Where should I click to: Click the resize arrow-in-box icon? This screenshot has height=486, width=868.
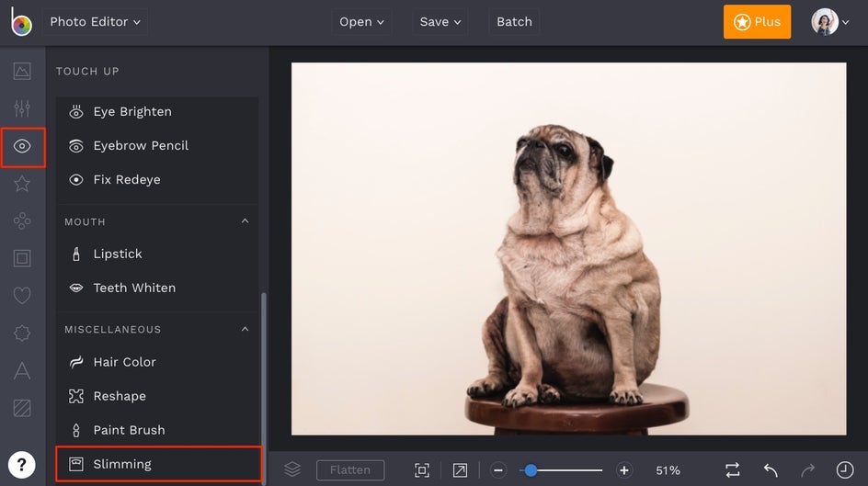point(460,470)
